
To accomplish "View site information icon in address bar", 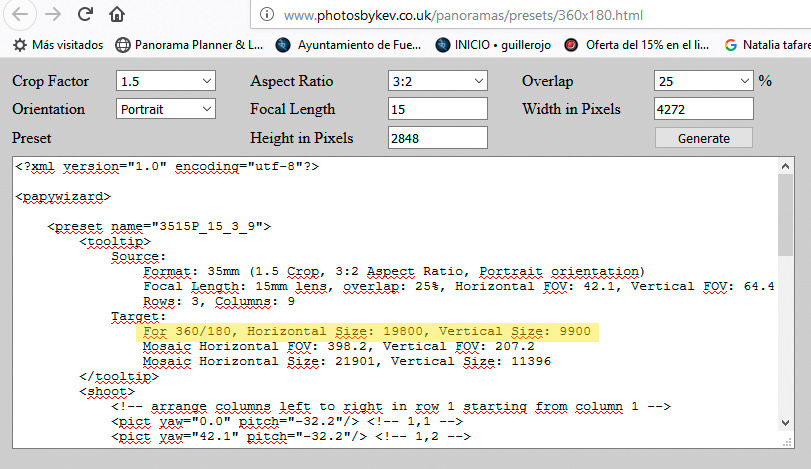I will pyautogui.click(x=267, y=14).
